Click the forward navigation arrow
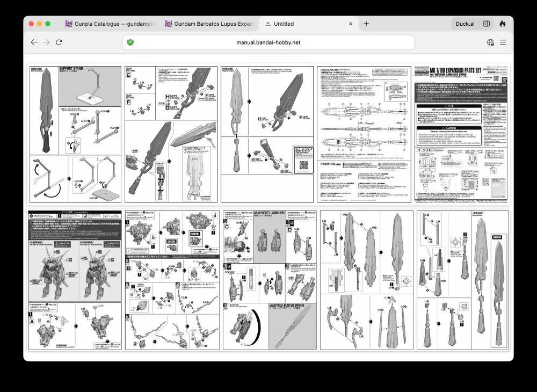 click(47, 42)
